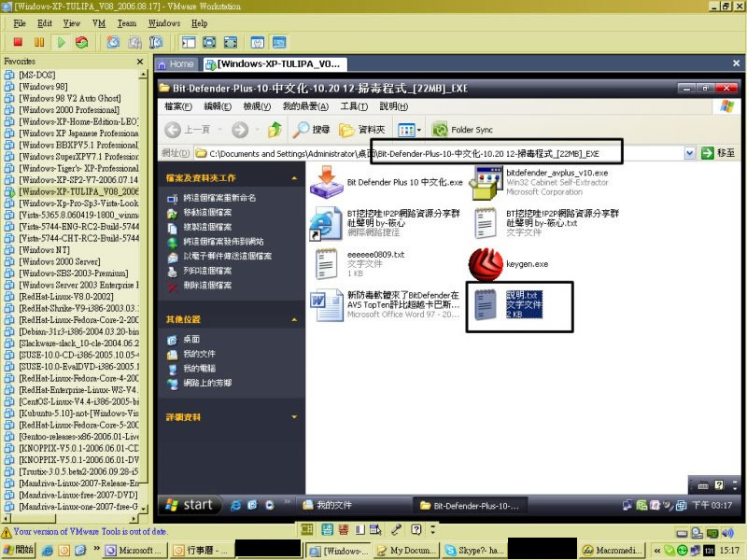Click the guest Windows XP start button

point(190,505)
